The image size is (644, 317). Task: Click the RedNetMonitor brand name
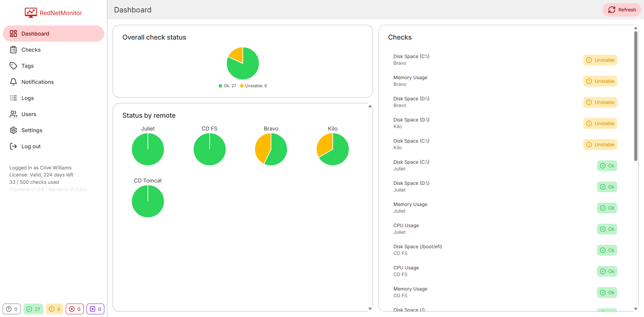[x=61, y=13]
